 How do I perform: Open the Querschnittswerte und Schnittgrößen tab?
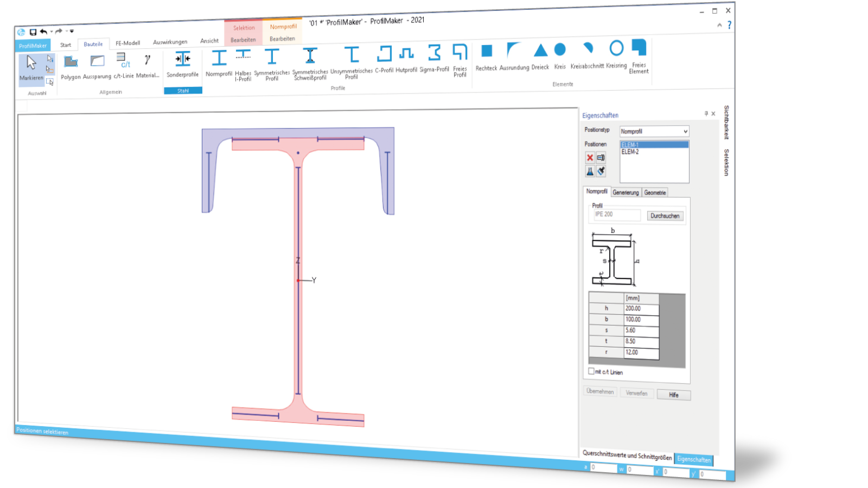[627, 455]
